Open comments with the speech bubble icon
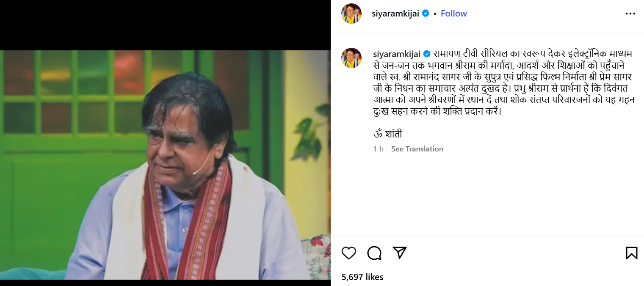Viewport: 644px width, 286px height. [x=374, y=253]
